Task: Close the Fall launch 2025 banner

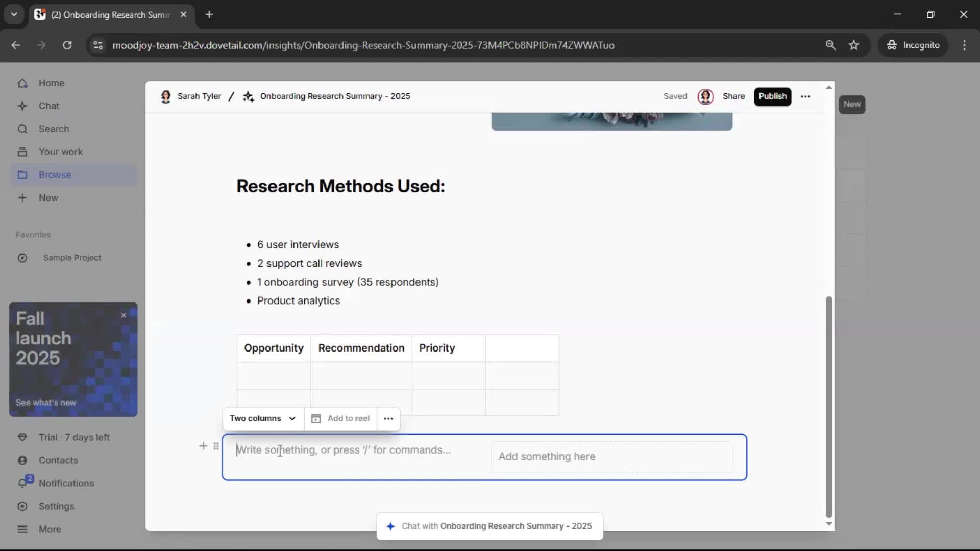Action: coord(124,315)
